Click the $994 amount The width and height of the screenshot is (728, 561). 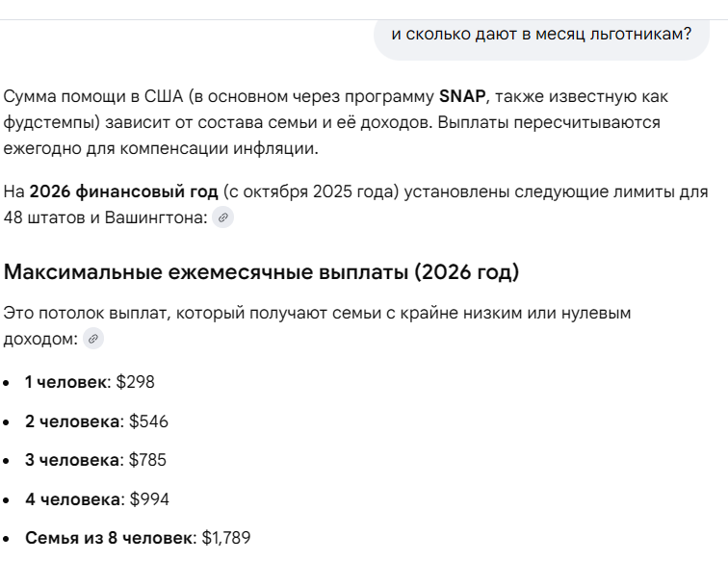click(149, 499)
